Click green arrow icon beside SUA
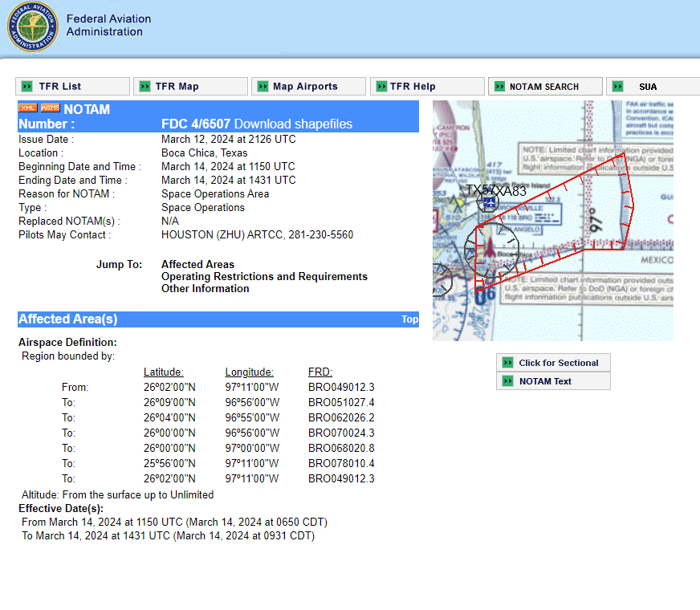This screenshot has width=700, height=610. coord(617,86)
